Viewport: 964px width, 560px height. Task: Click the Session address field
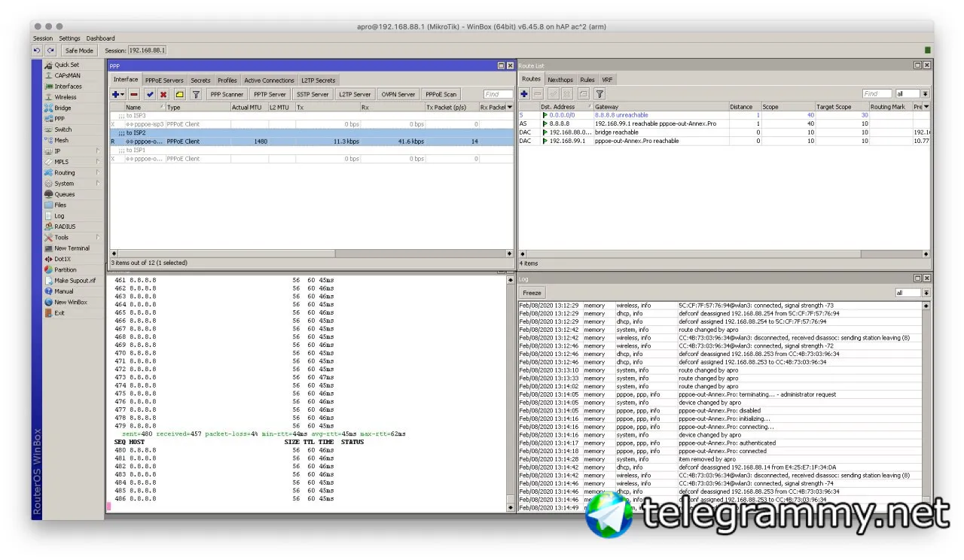pos(147,50)
